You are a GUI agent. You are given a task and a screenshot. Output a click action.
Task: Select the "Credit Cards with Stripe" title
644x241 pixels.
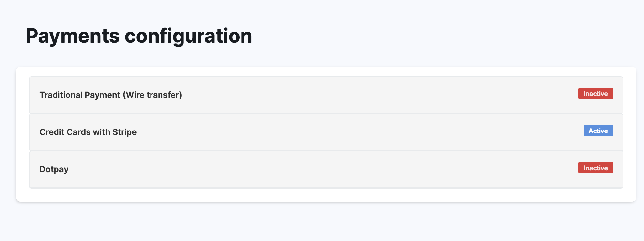tap(88, 132)
